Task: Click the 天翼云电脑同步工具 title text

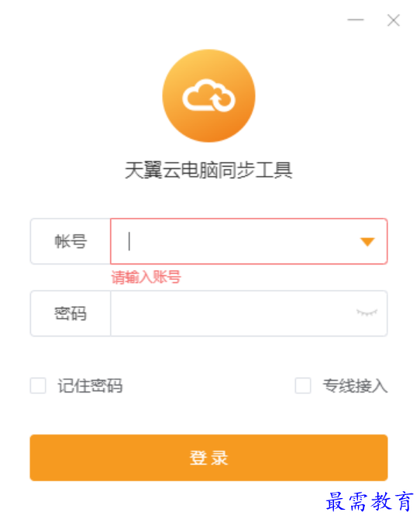Action: point(208,170)
